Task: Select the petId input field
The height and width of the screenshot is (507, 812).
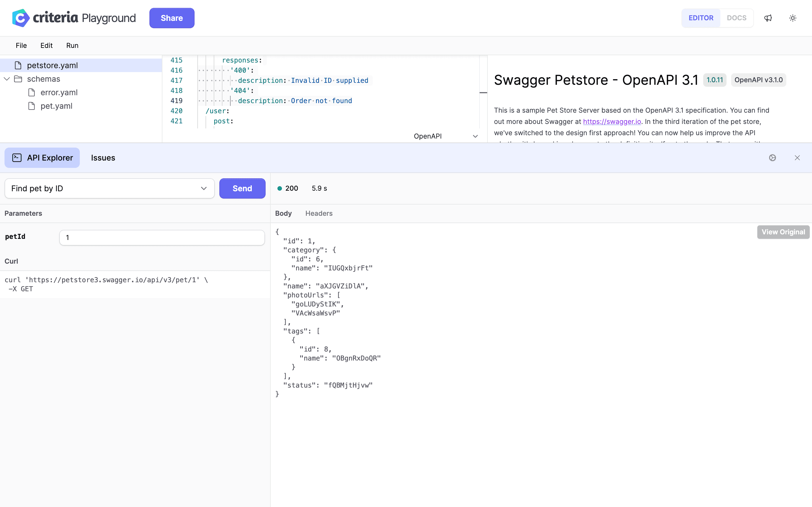Action: coord(162,237)
